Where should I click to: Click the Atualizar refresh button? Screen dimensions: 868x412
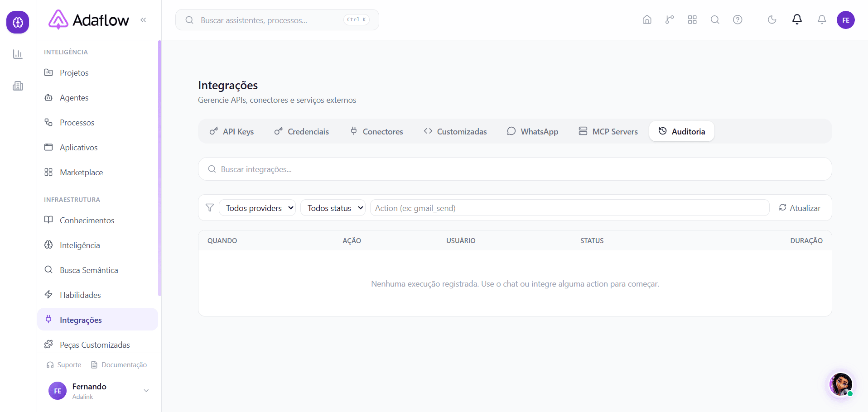[x=800, y=208]
